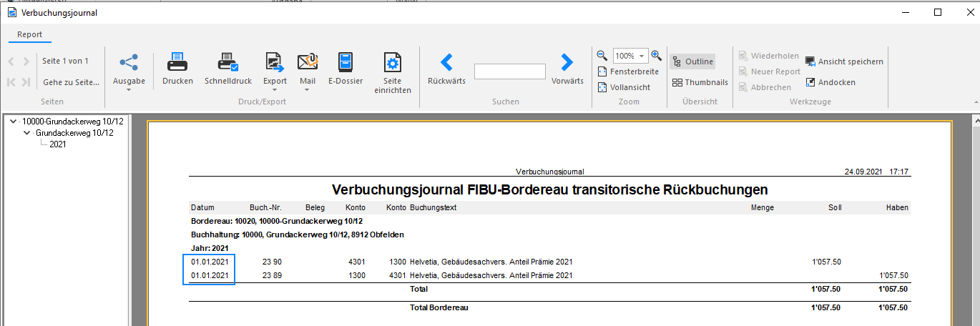Click the Total Bordereau label

438,307
